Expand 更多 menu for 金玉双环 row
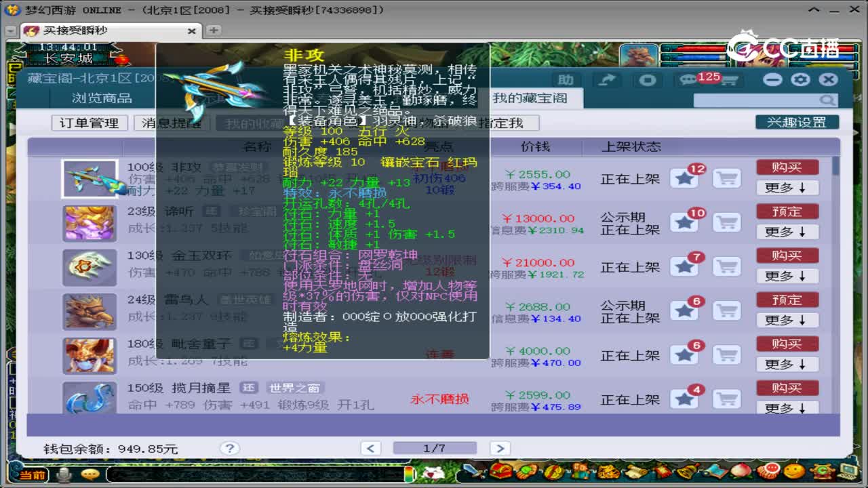This screenshot has width=868, height=488. pyautogui.click(x=787, y=276)
